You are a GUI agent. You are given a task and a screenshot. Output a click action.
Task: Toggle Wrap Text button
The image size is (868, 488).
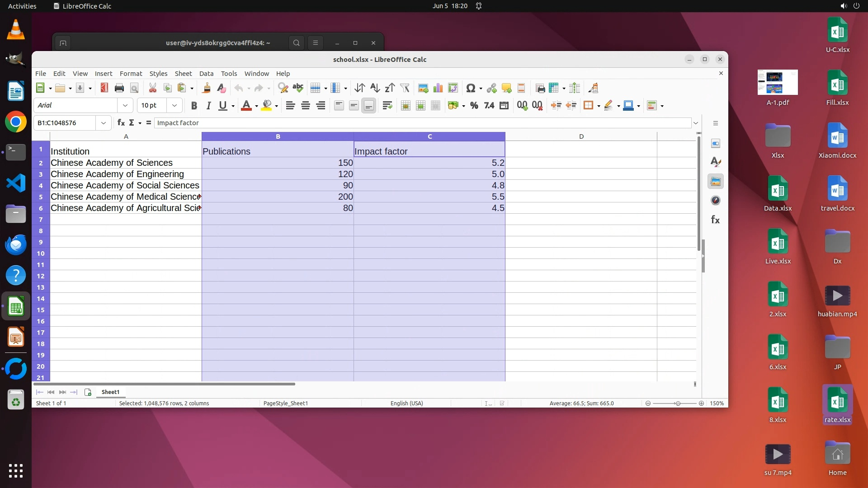pyautogui.click(x=387, y=106)
